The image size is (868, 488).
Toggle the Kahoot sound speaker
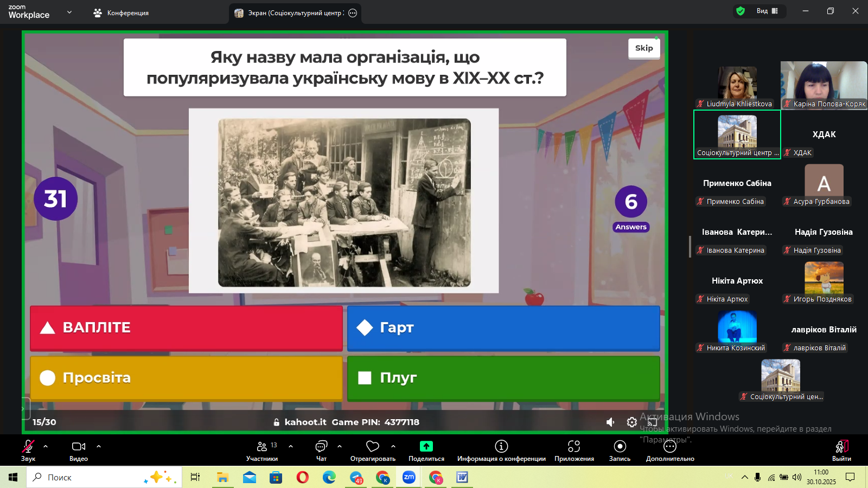[610, 422]
